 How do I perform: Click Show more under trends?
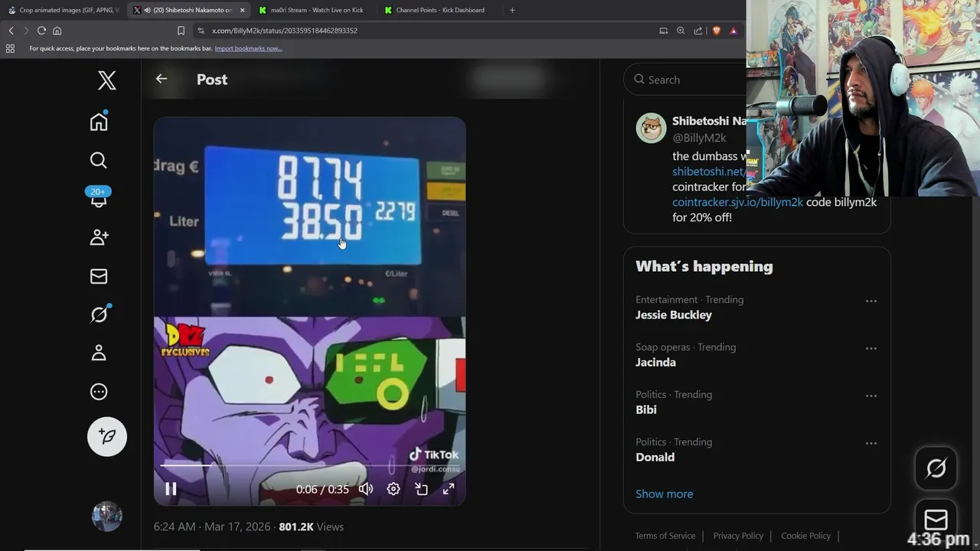[x=664, y=494]
